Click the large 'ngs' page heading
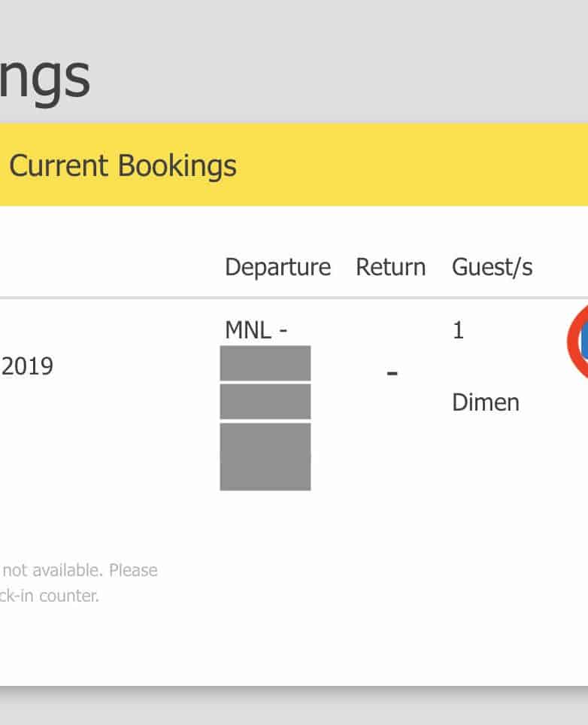The width and height of the screenshot is (588, 725). 44,77
